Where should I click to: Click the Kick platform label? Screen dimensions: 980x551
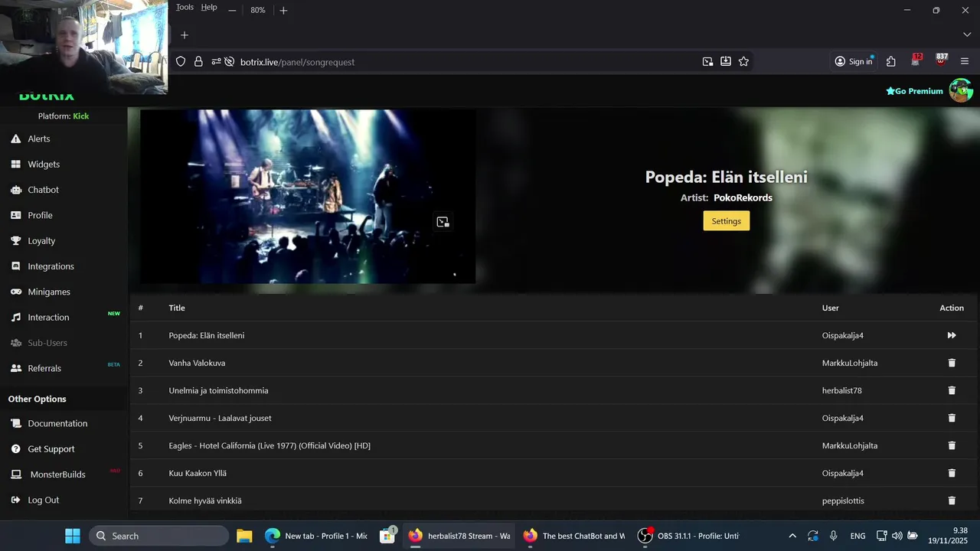[81, 116]
